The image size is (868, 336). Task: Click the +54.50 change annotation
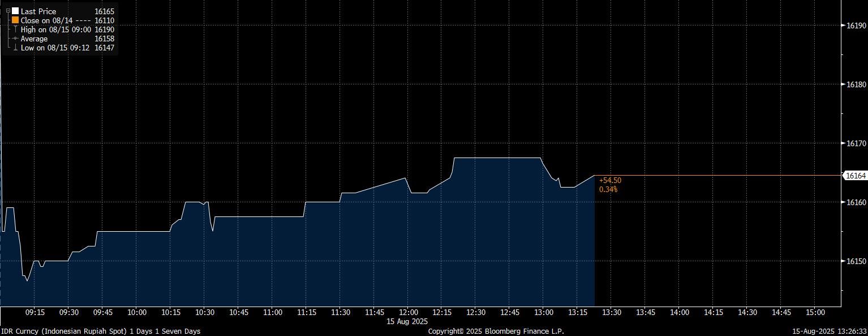click(x=610, y=180)
